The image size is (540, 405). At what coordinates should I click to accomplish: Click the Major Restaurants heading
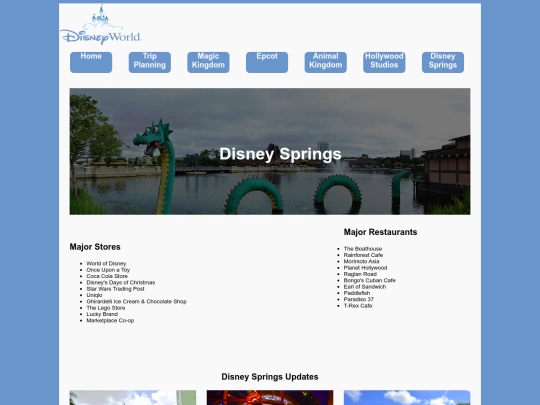pyautogui.click(x=380, y=232)
